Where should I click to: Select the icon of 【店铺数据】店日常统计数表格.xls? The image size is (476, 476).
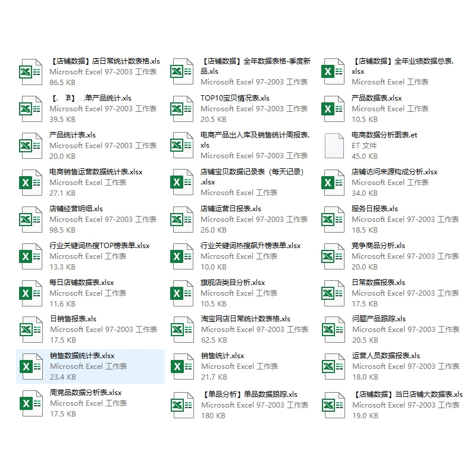coord(31,72)
